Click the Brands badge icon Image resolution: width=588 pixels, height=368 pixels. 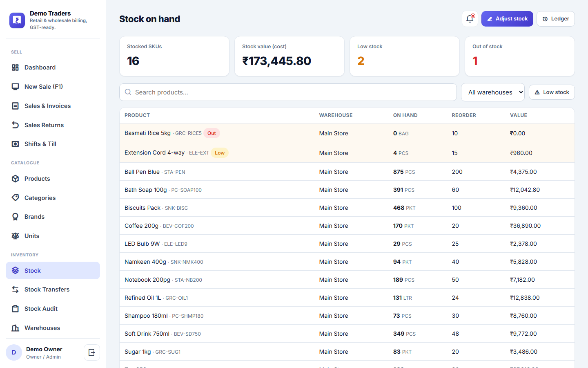(x=16, y=217)
